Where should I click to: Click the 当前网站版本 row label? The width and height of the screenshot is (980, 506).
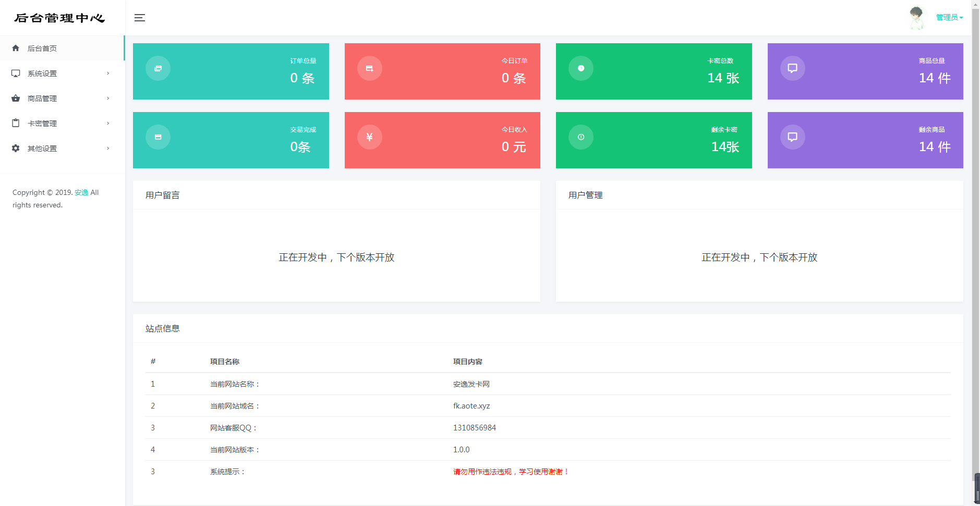click(x=235, y=450)
